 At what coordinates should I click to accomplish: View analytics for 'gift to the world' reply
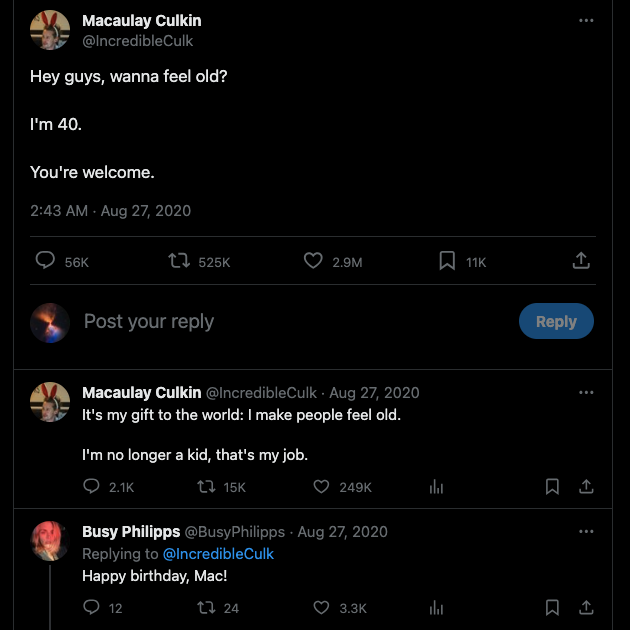pyautogui.click(x=436, y=487)
